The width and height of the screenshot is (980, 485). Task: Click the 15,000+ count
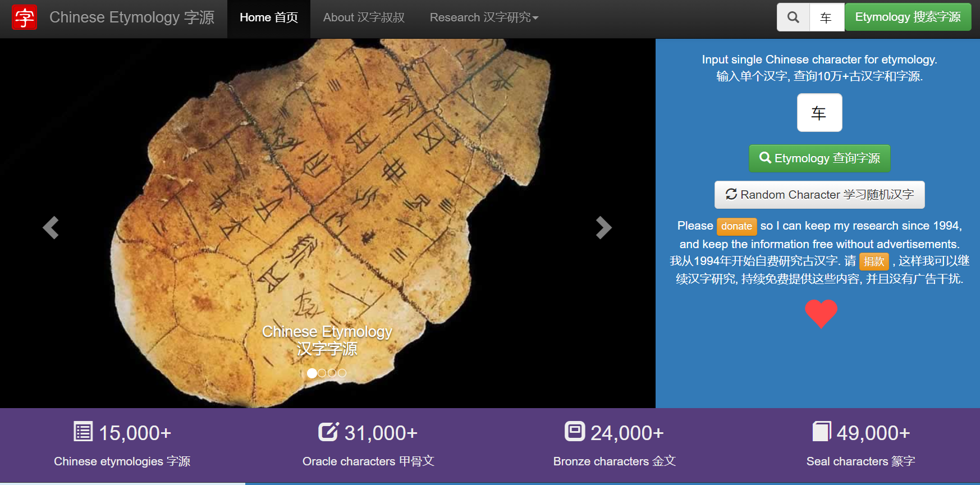point(135,433)
